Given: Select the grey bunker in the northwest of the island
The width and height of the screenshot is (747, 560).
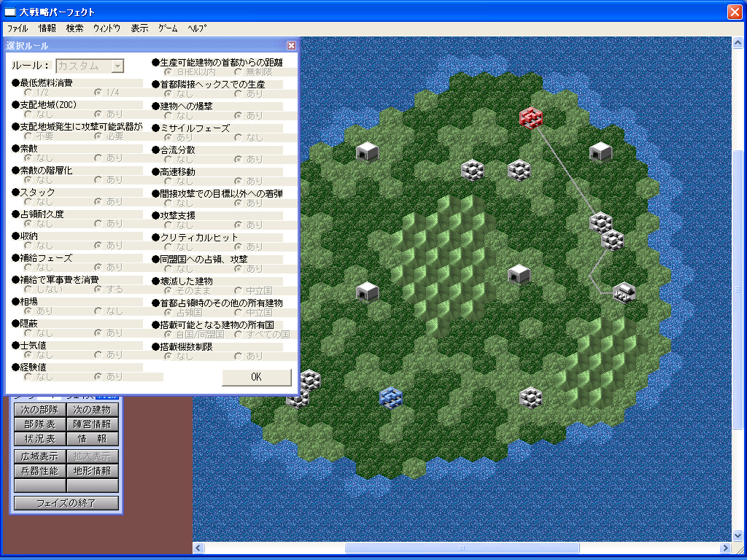Looking at the screenshot, I should (x=367, y=152).
